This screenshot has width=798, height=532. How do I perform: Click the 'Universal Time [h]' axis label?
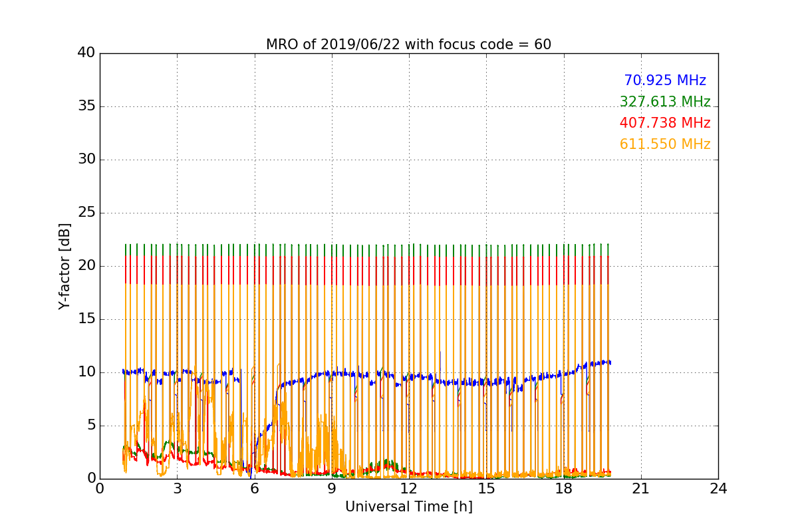click(408, 507)
